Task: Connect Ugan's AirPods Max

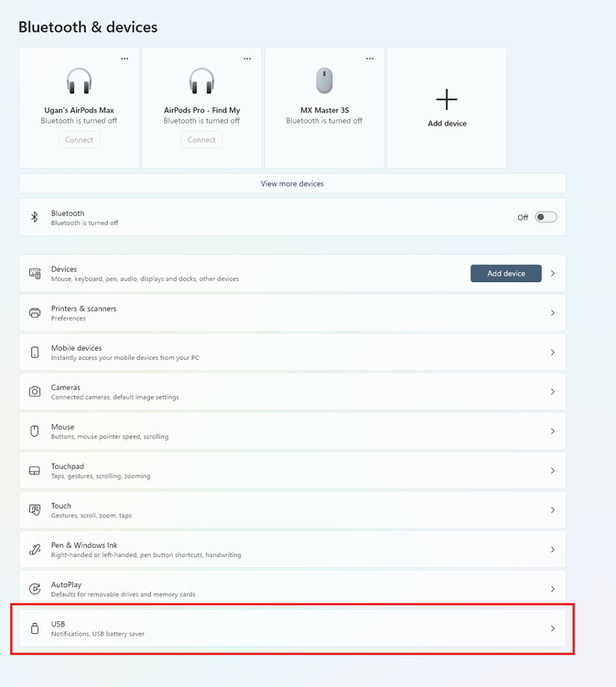Action: (x=79, y=140)
